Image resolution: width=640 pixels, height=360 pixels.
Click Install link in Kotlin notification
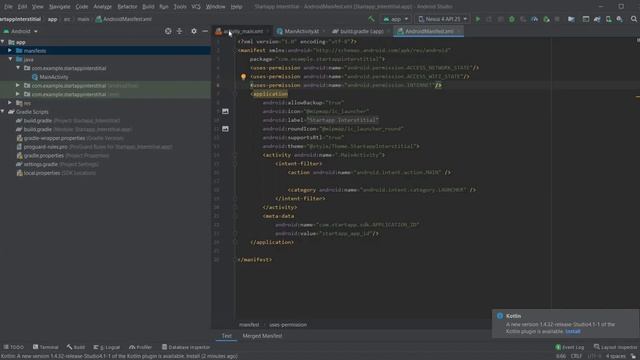(573, 331)
